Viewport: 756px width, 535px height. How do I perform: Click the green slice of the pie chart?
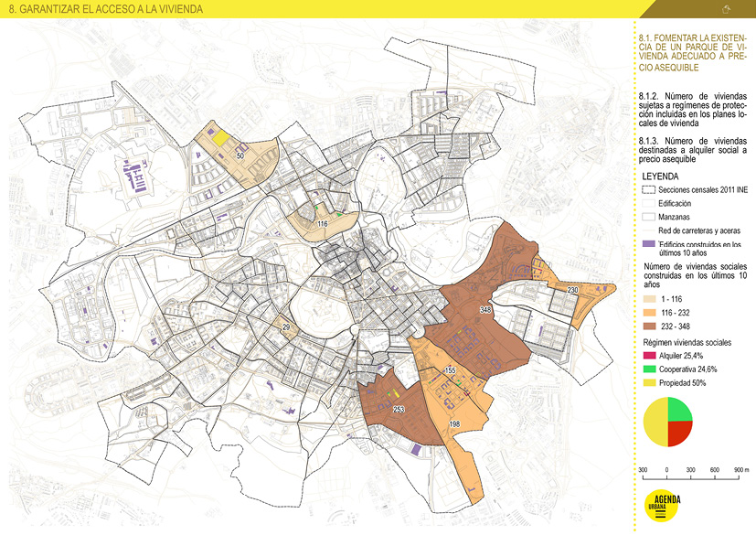pos(680,411)
